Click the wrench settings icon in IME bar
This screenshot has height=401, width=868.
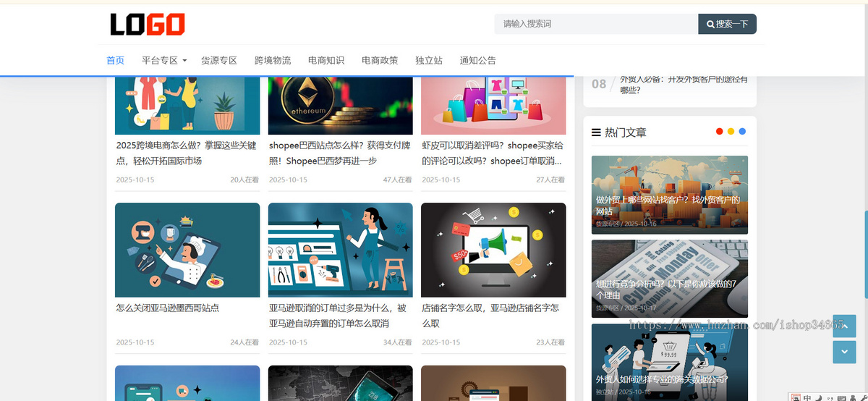(863, 397)
